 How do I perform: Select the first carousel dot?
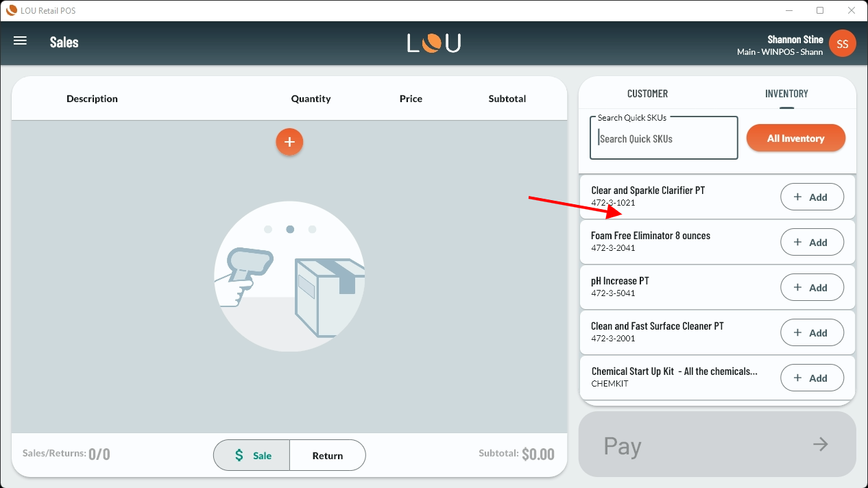[268, 230]
